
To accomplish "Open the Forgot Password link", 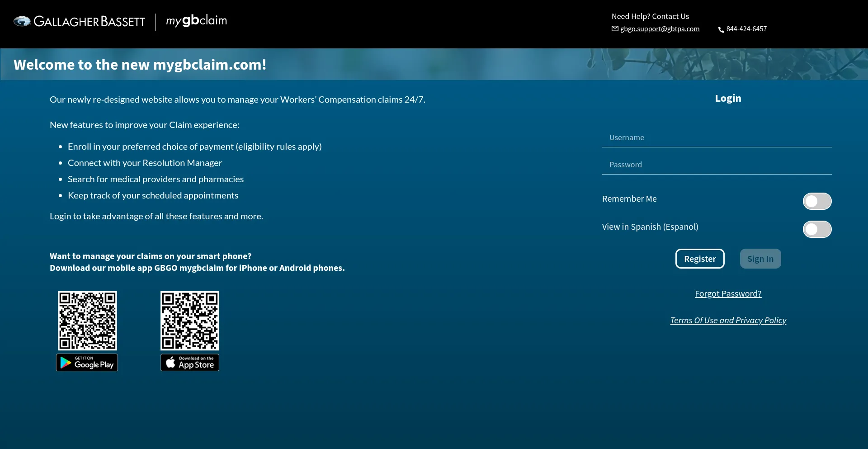I will pyautogui.click(x=728, y=294).
